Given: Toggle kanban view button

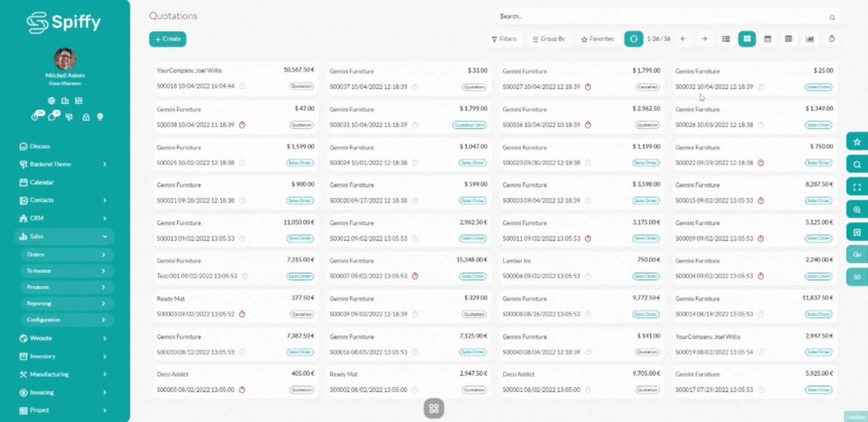Looking at the screenshot, I should pos(747,39).
